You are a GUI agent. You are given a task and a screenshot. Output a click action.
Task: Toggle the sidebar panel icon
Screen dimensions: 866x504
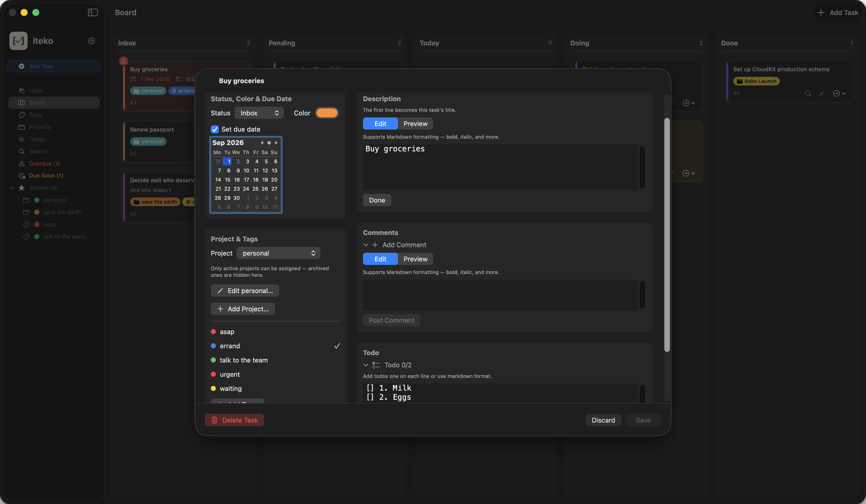[93, 13]
